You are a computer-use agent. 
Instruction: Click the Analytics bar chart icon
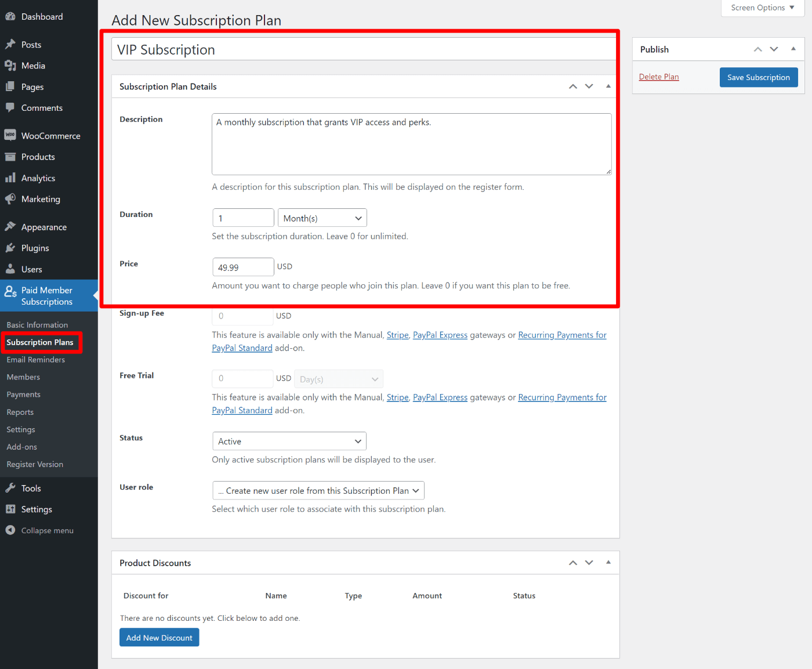(x=10, y=178)
